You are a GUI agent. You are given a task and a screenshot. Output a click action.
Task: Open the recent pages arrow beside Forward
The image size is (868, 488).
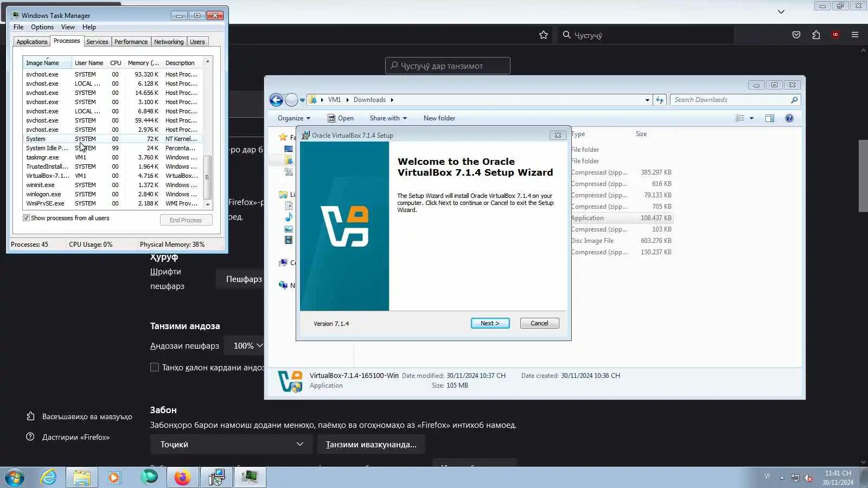coord(302,100)
